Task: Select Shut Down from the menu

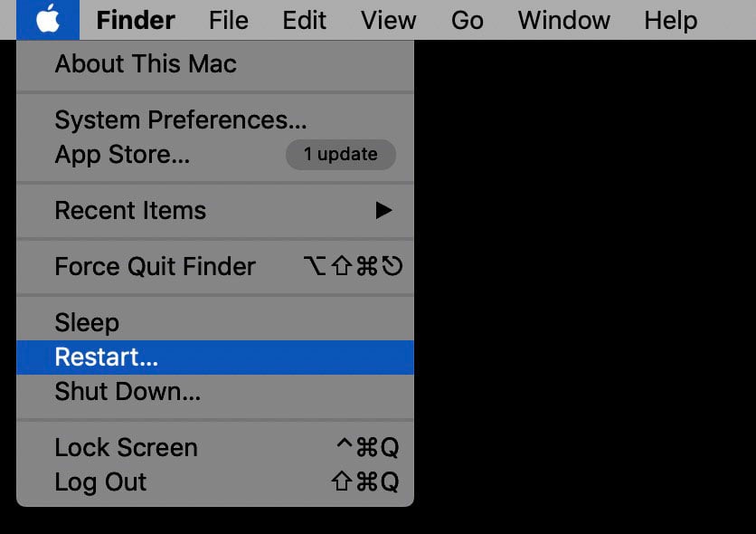Action: click(128, 392)
